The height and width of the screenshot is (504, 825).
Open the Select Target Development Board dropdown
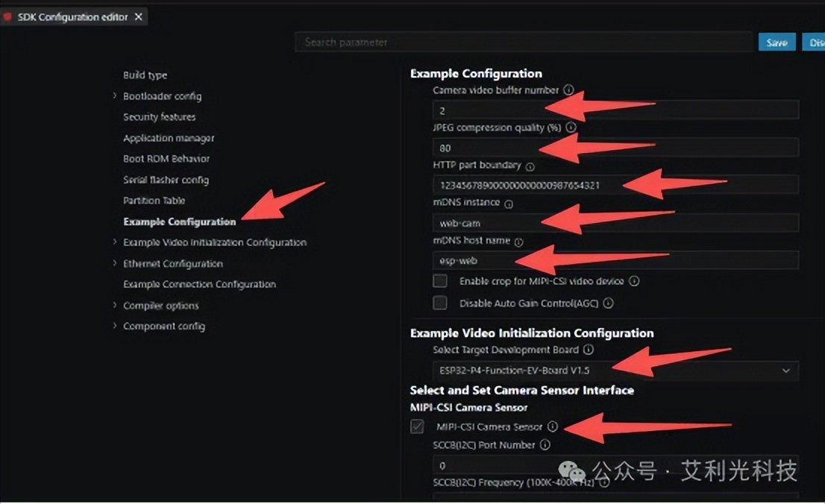point(615,371)
